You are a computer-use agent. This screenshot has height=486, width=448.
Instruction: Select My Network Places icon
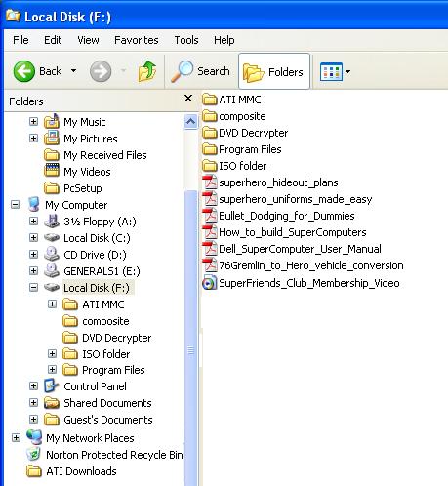pyautogui.click(x=34, y=437)
